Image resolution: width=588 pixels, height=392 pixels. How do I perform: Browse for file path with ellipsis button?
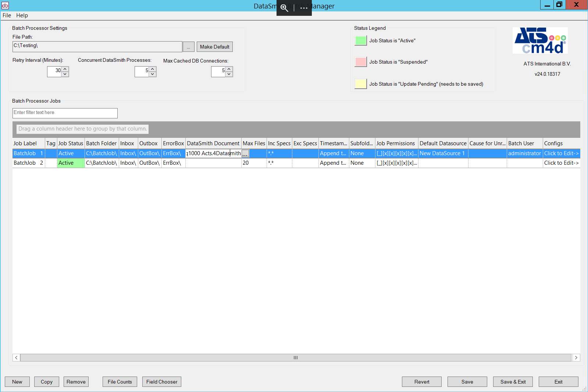click(x=188, y=47)
